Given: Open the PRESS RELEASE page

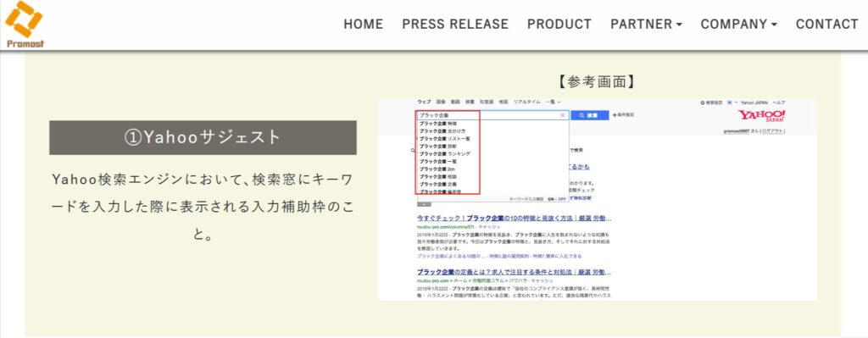Looking at the screenshot, I should (x=455, y=25).
